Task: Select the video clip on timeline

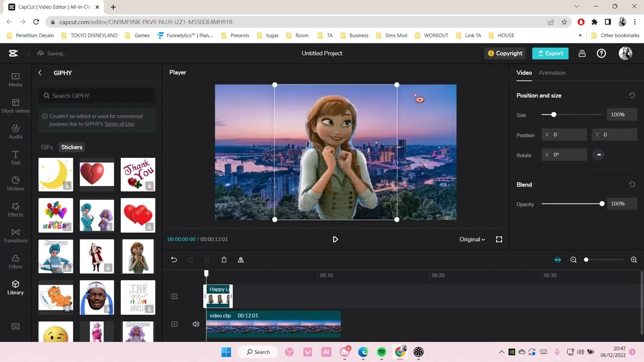Action: pos(273,324)
